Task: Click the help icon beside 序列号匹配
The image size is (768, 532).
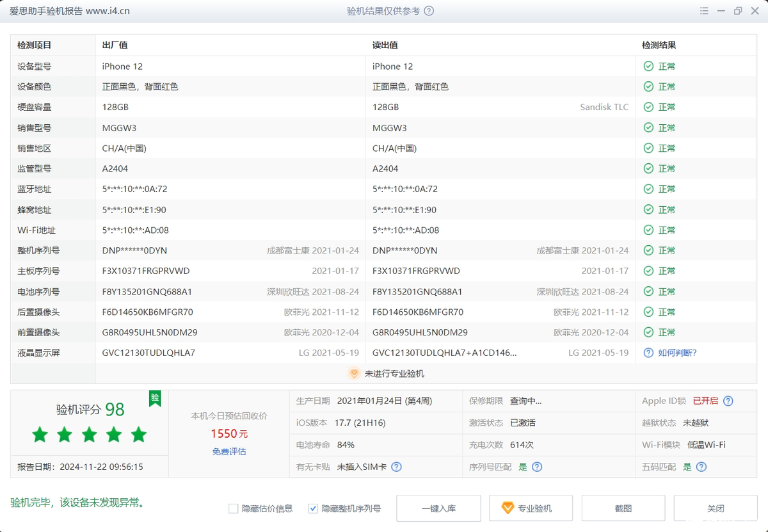Action: [x=537, y=467]
